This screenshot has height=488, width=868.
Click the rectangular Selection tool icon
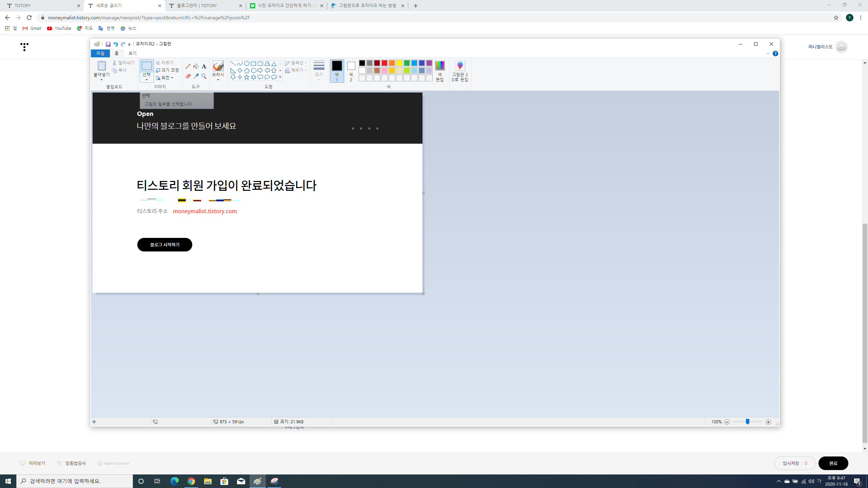coord(146,66)
